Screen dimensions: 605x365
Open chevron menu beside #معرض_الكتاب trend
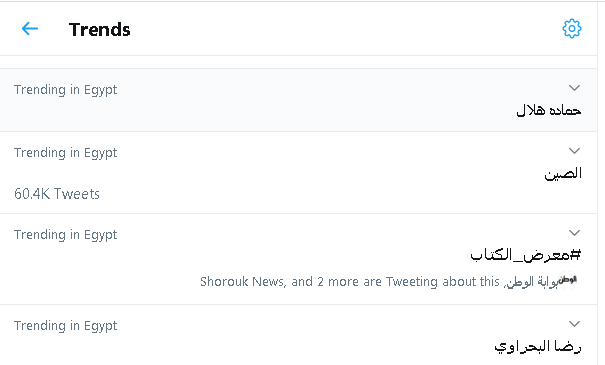pyautogui.click(x=575, y=233)
